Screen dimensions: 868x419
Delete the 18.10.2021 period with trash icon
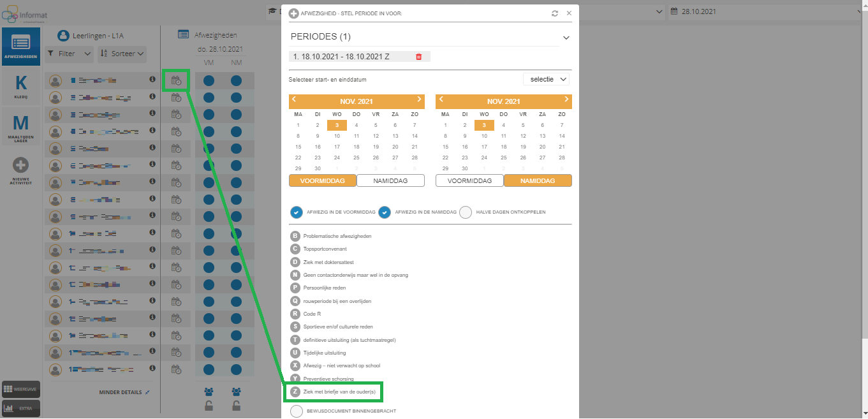[419, 57]
